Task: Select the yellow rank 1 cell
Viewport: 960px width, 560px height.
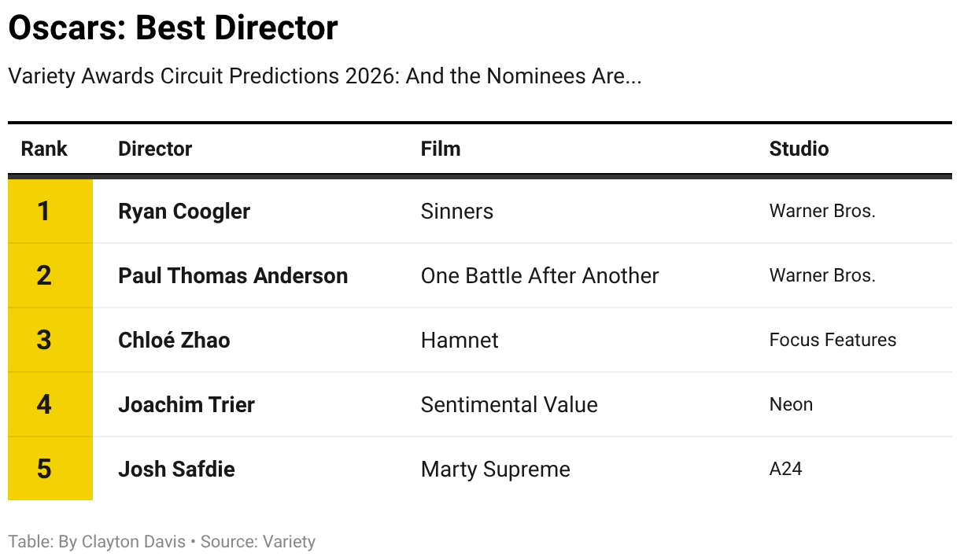Action: [x=50, y=211]
